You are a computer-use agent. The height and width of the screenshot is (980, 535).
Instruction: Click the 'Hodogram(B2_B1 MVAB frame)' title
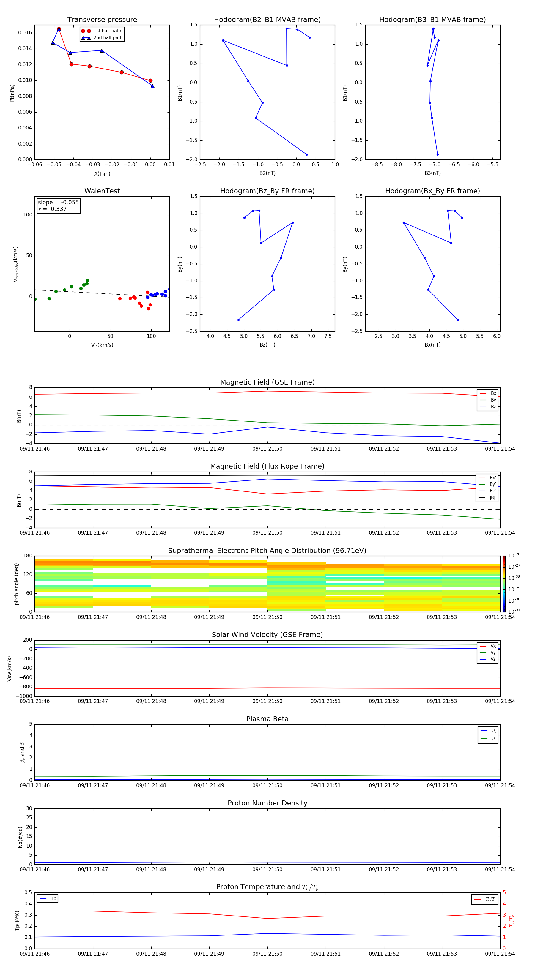pos(267,20)
